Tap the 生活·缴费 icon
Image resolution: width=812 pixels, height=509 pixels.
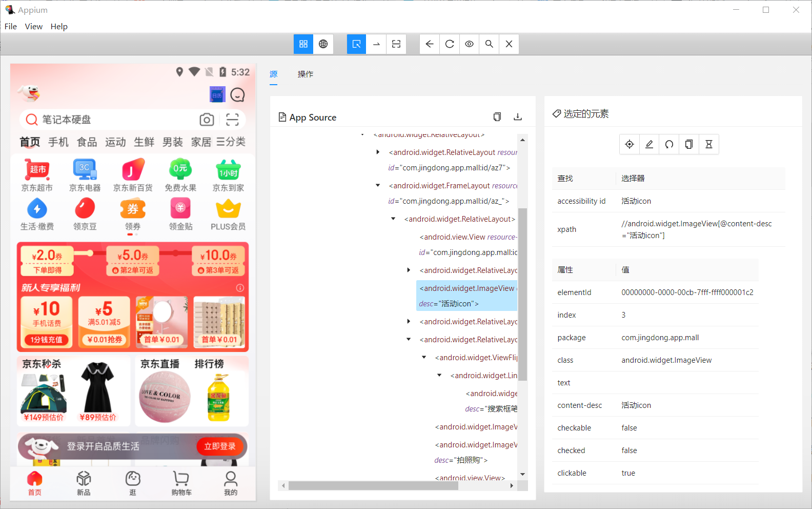pyautogui.click(x=37, y=214)
